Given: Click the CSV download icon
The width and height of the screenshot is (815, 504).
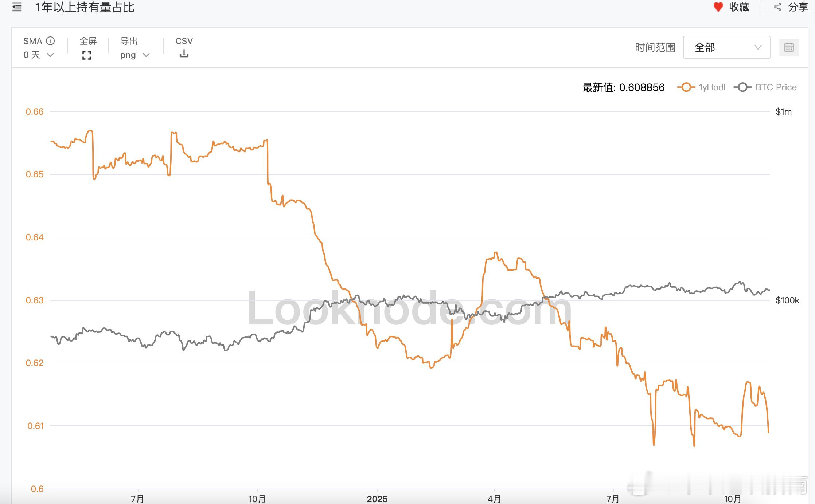Looking at the screenshot, I should [184, 54].
